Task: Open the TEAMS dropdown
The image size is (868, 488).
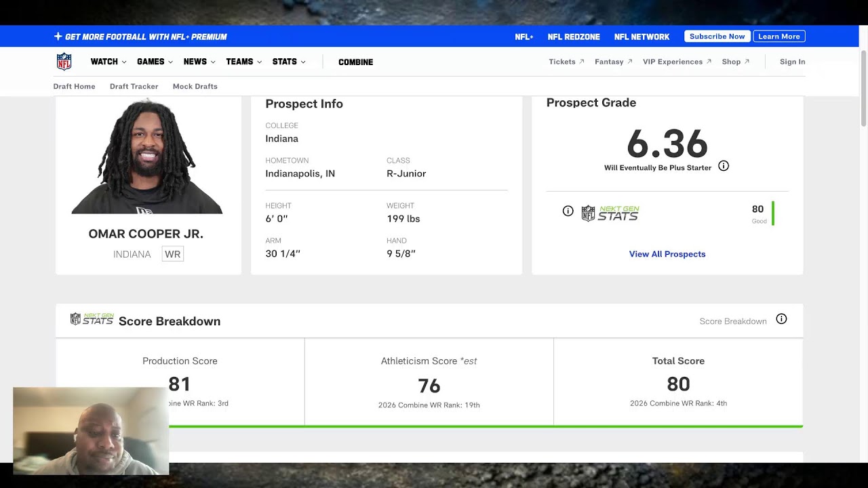Action: click(x=243, y=62)
